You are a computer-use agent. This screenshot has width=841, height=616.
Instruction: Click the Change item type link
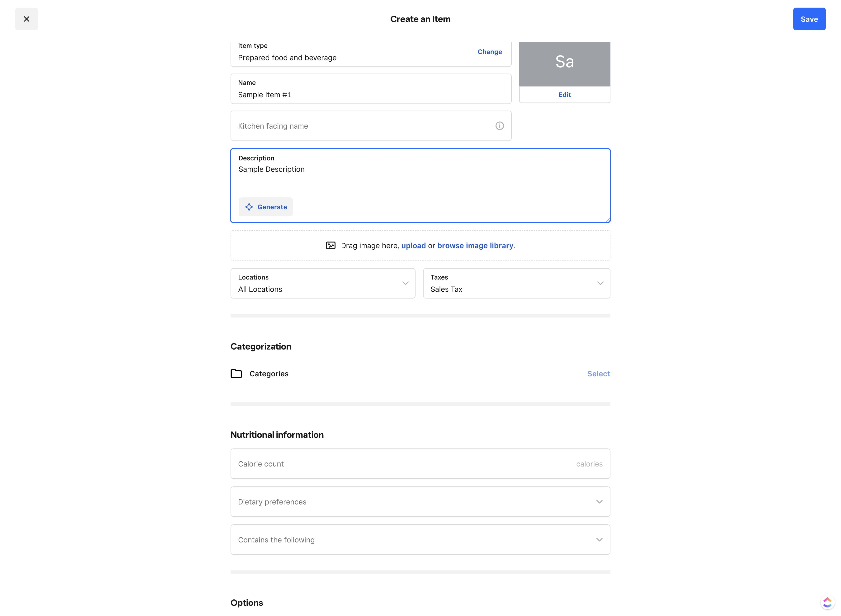coord(490,52)
